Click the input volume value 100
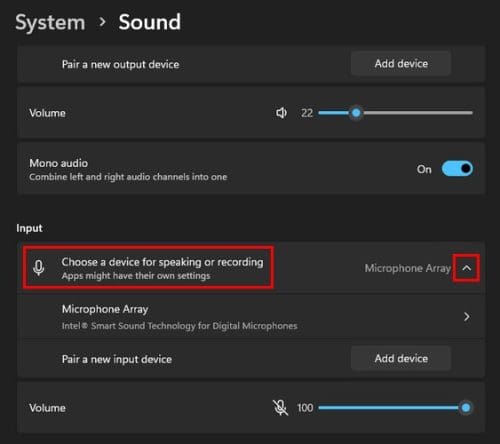Screen dimensions: 500x444 [305, 408]
